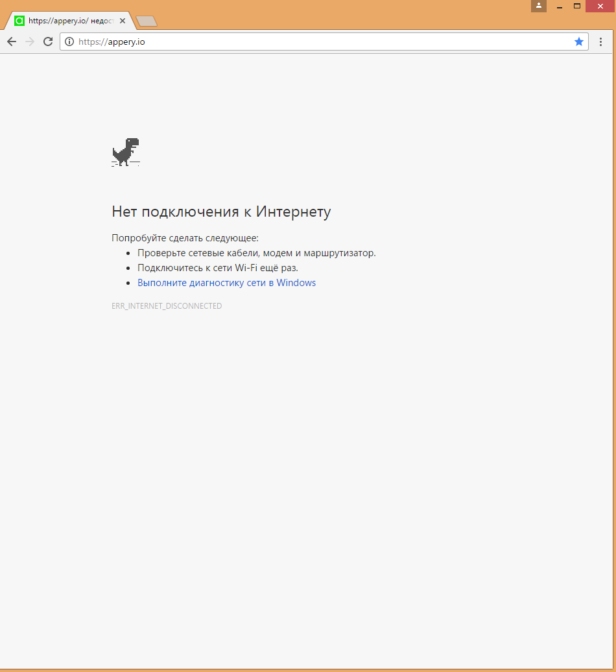This screenshot has height=672, width=616.
Task: Click heading 'Нет подключения к Интернету'
Action: (221, 211)
